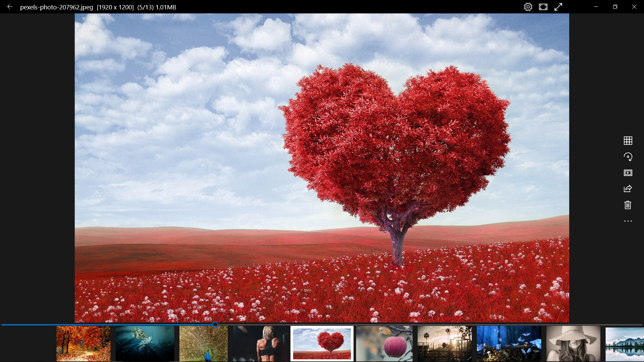Open the sunset palm trees thumbnail

tap(444, 344)
